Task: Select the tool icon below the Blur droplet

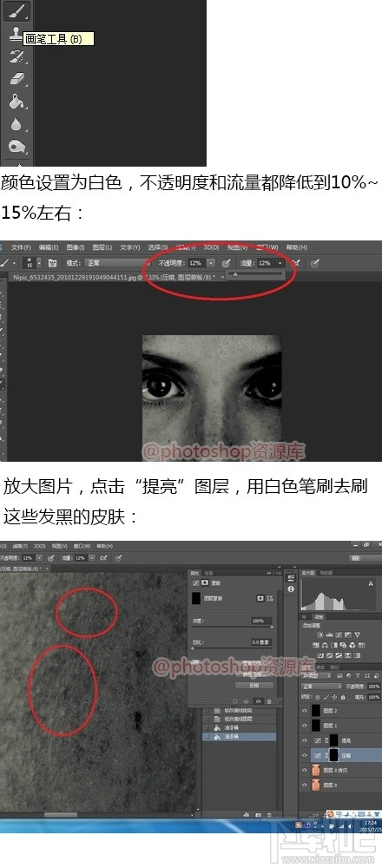Action: pos(17,147)
